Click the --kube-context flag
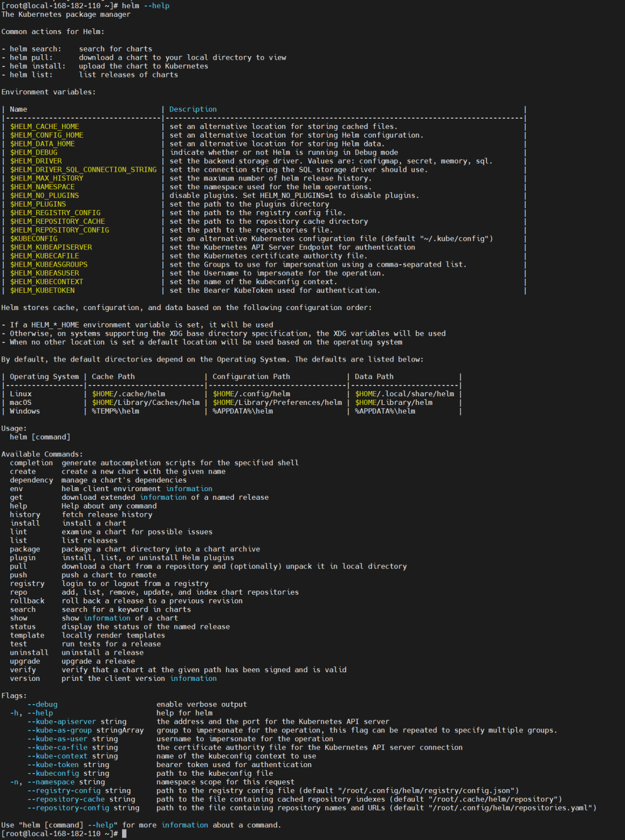 click(57, 756)
